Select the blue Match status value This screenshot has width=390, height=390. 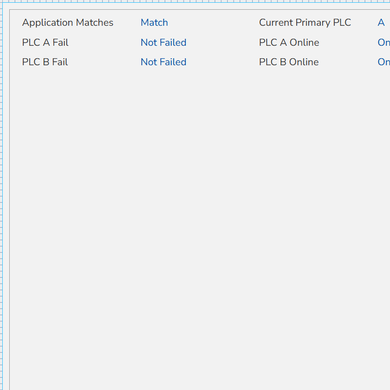(154, 23)
